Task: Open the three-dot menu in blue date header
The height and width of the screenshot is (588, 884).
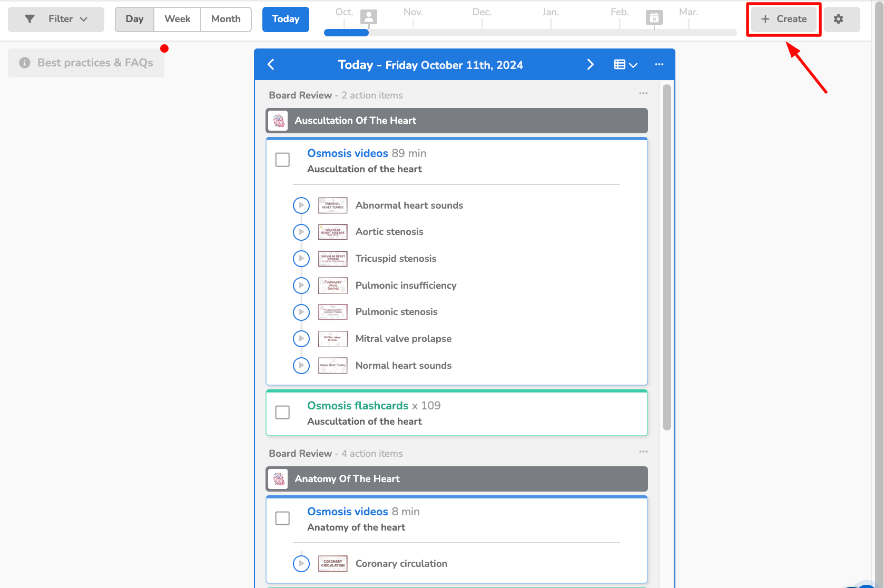Action: tap(659, 64)
